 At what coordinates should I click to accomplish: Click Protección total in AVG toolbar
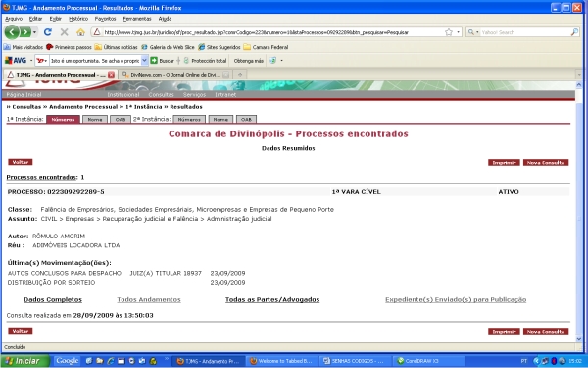pos(205,61)
